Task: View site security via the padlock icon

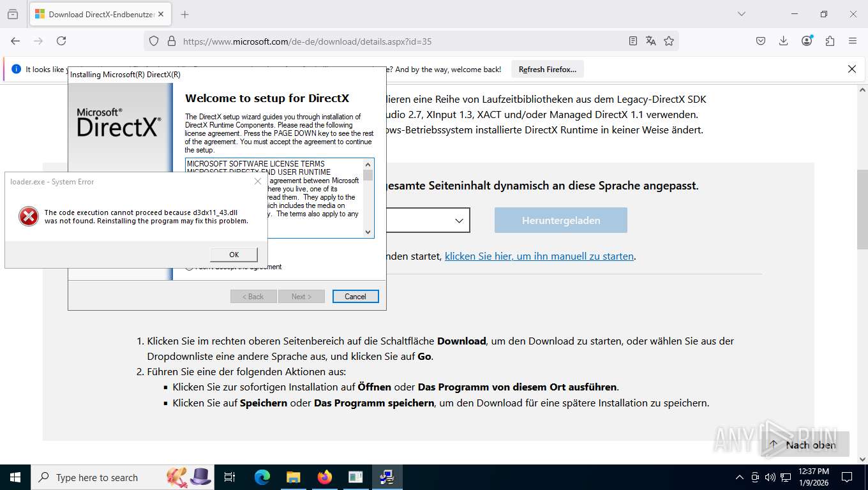Action: (171, 41)
